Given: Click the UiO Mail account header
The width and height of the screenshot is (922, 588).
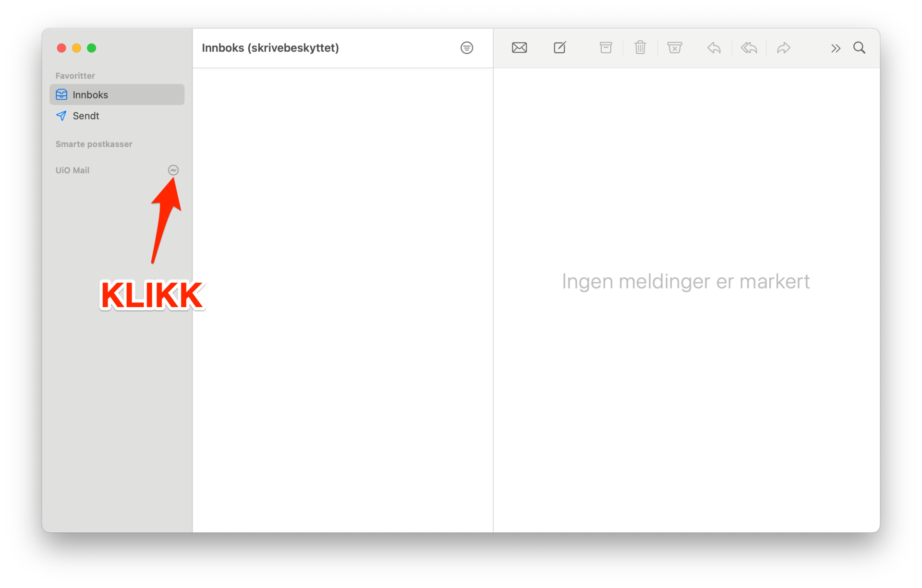Looking at the screenshot, I should pos(73,170).
